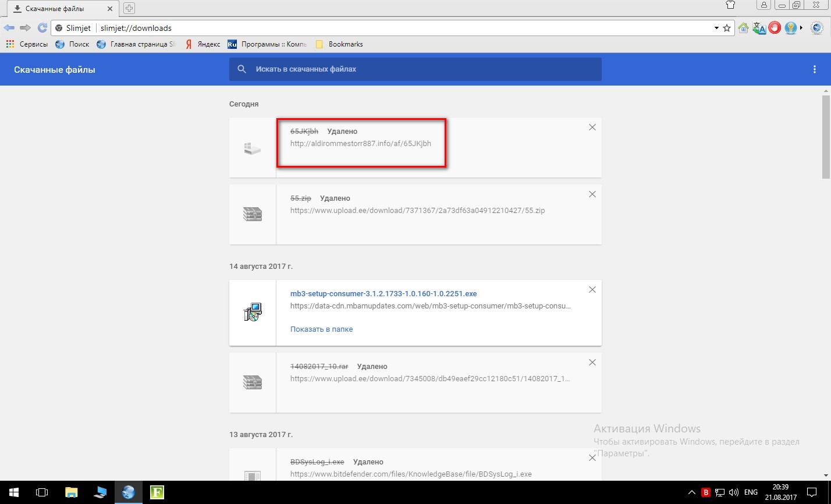Open the Яндекс bookmark
Screen dimensions: 831x504
click(203, 44)
